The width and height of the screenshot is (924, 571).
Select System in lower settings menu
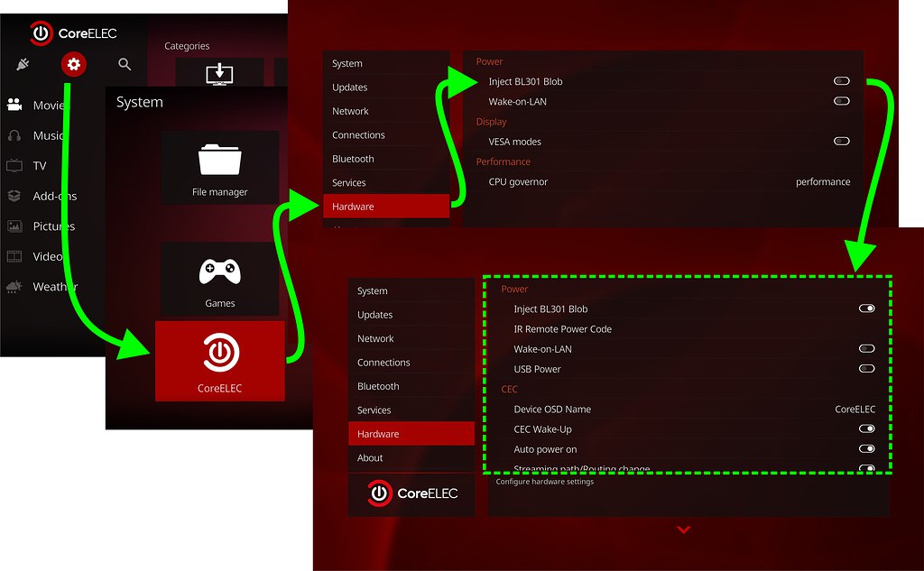point(411,290)
